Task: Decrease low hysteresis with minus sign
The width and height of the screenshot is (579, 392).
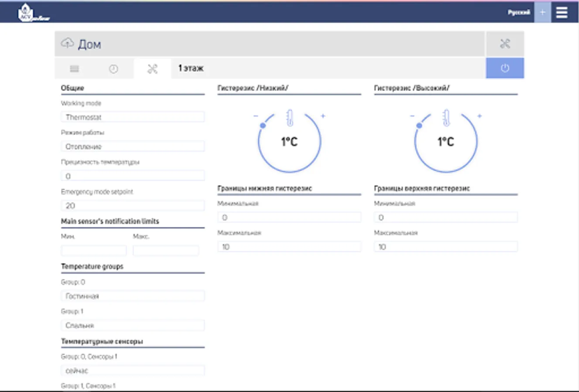Action: click(256, 116)
